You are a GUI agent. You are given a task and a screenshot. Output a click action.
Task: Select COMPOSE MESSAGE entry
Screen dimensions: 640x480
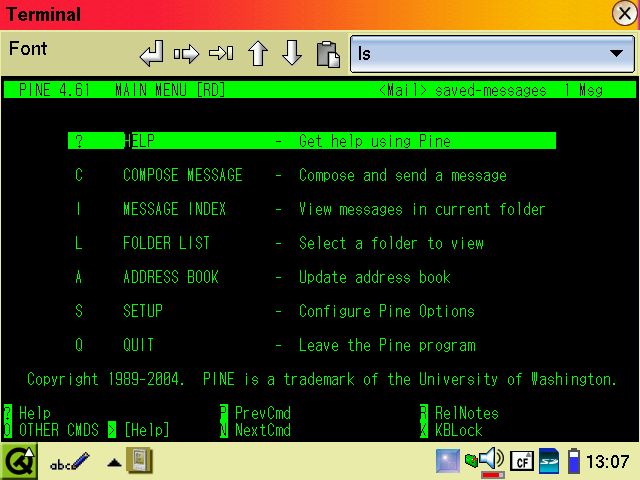[182, 175]
